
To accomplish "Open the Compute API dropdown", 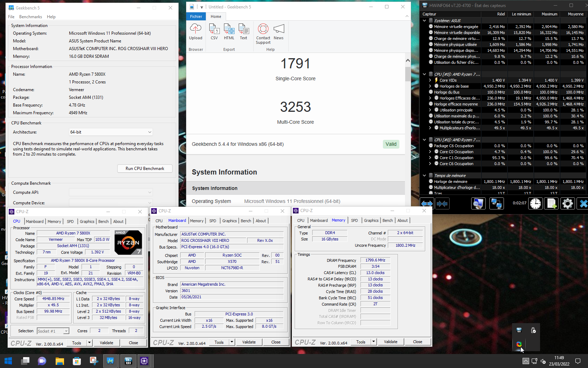I will (111, 192).
